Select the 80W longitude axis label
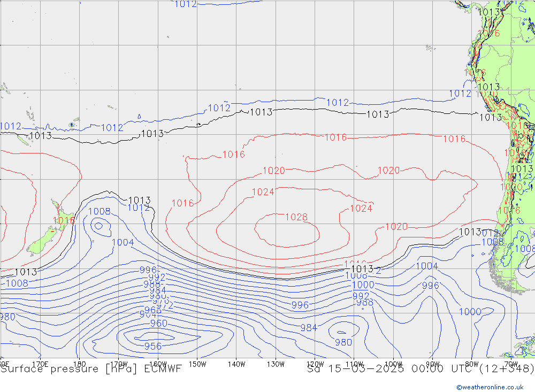The width and height of the screenshot is (535, 392). pyautogui.click(x=471, y=364)
